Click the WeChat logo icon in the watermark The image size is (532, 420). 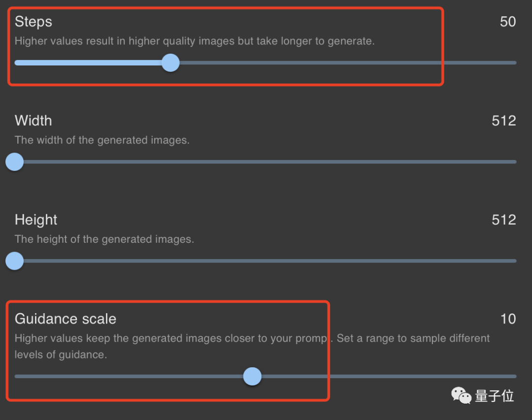[462, 395]
